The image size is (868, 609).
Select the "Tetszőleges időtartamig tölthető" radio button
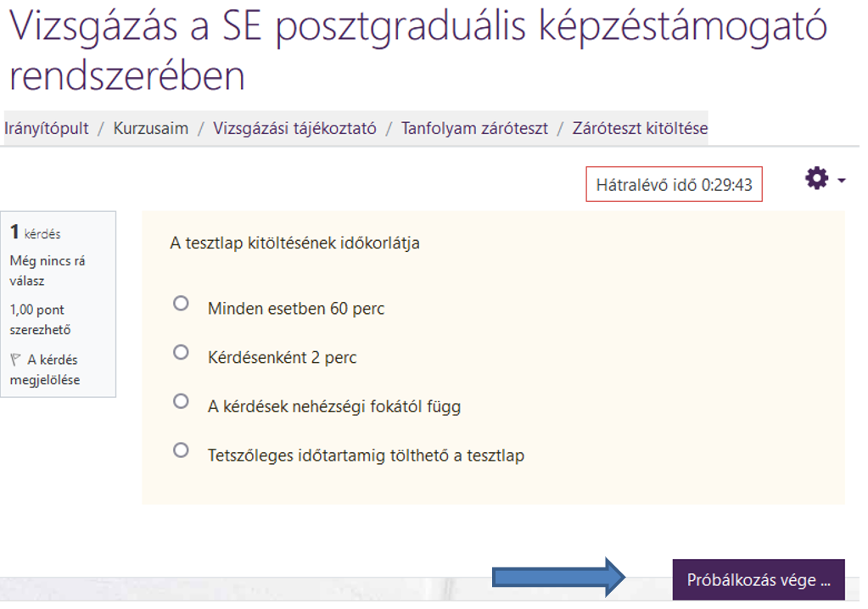(181, 450)
